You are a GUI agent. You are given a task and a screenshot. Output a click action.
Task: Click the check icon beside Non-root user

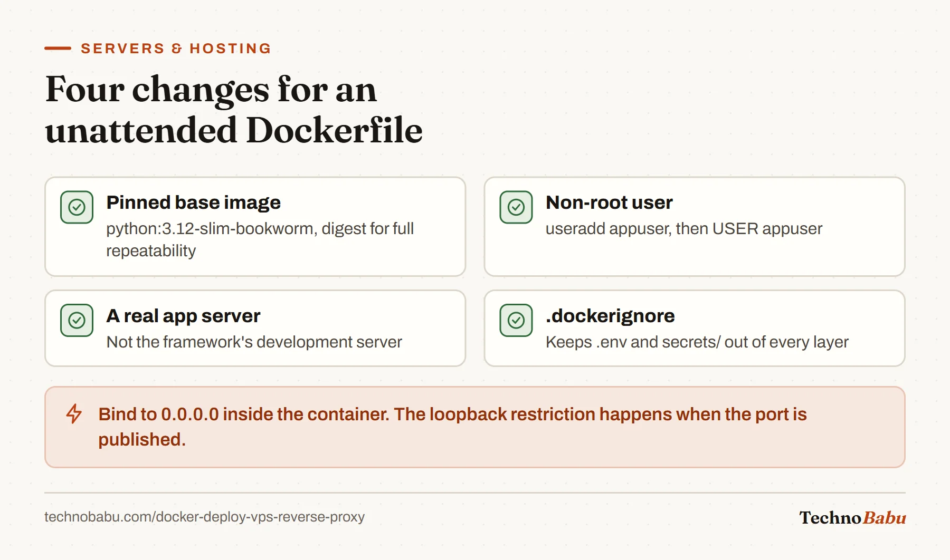[516, 207]
